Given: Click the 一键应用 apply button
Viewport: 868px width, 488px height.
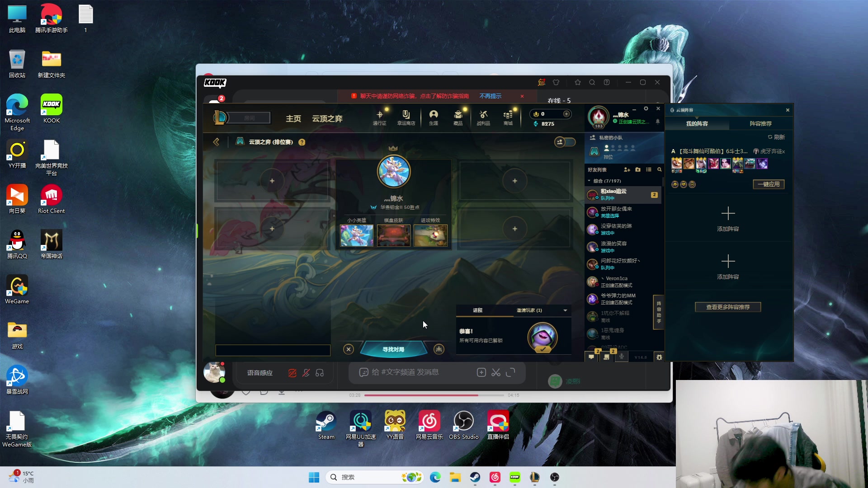Looking at the screenshot, I should point(769,184).
